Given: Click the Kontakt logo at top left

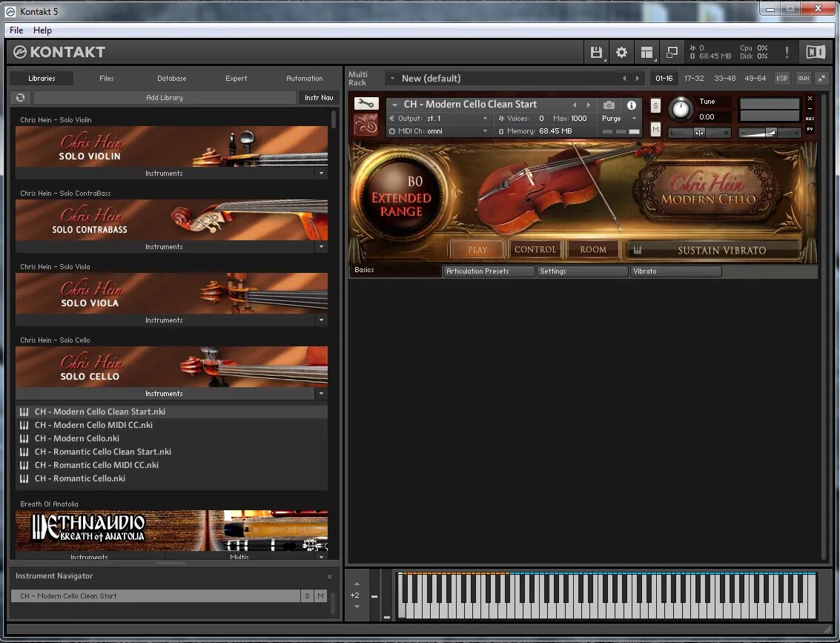Looking at the screenshot, I should point(59,52).
